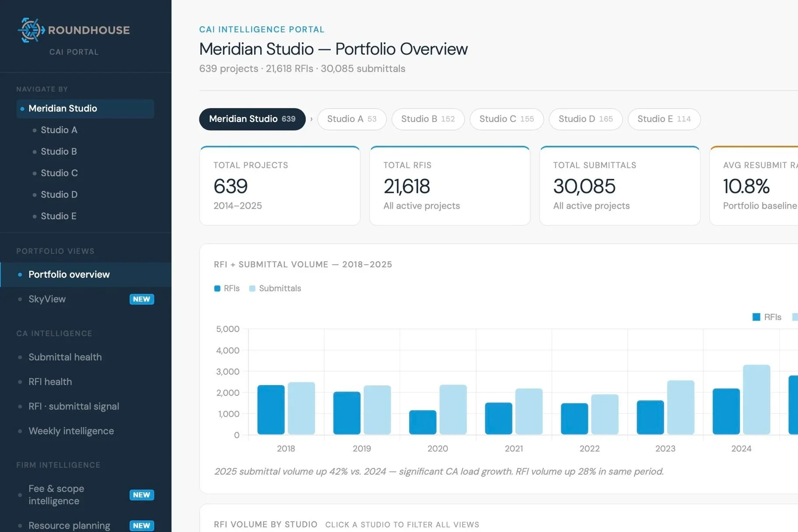The width and height of the screenshot is (798, 532).
Task: Filter by Studio D 165 pill
Action: [586, 119]
